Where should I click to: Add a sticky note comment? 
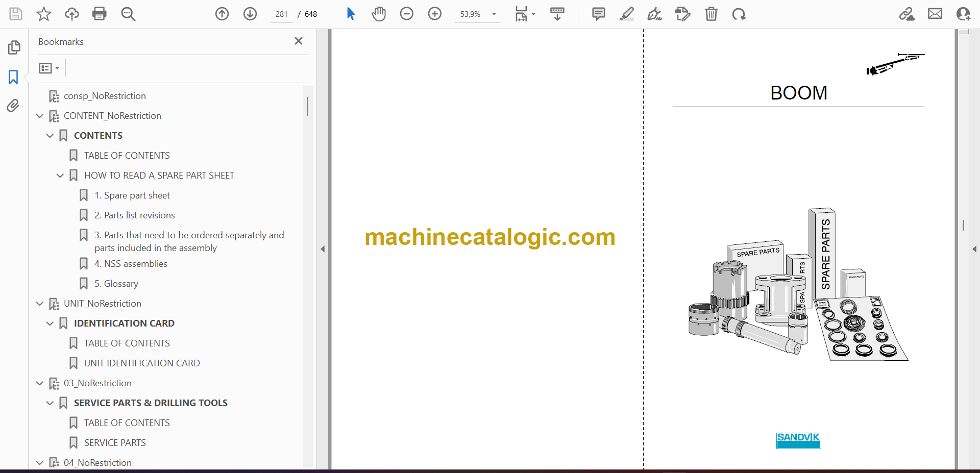(x=598, y=14)
